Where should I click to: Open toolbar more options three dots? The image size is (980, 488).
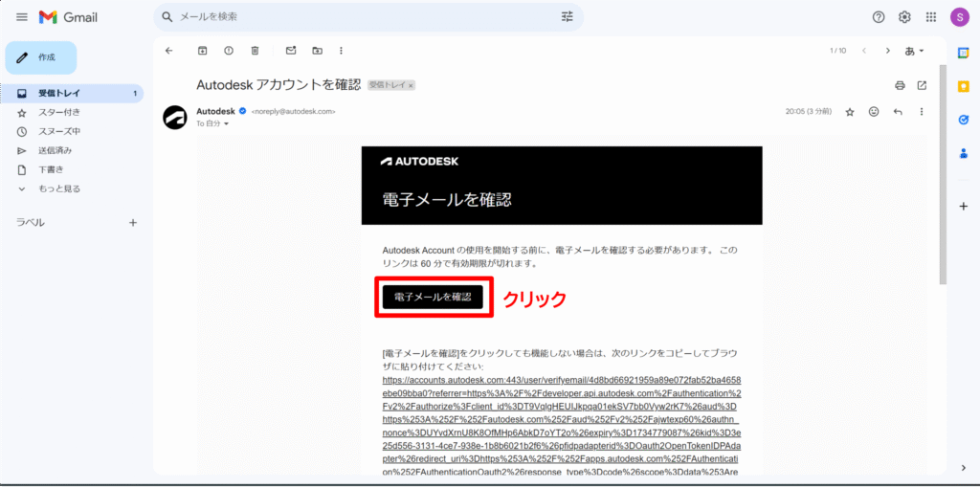click(341, 51)
